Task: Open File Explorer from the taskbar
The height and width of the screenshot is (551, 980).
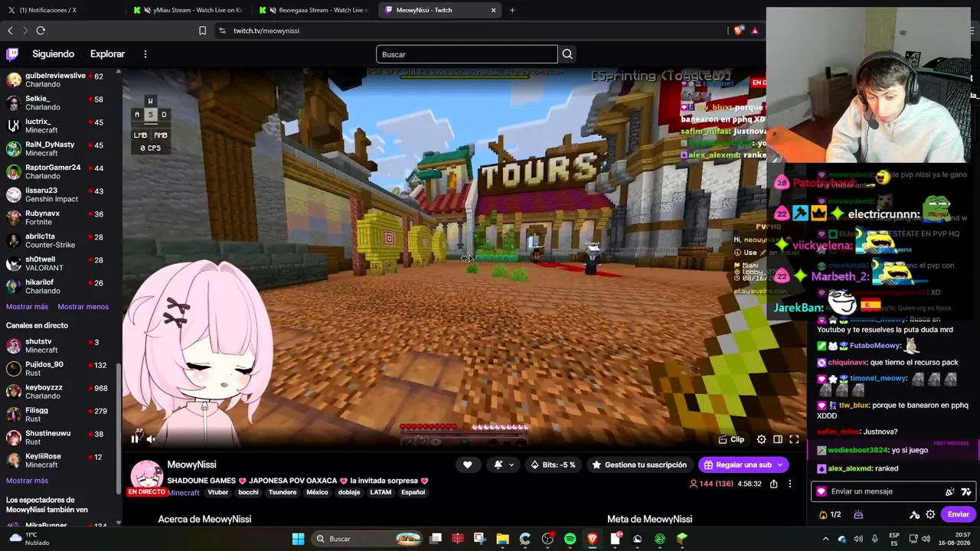Action: (502, 539)
